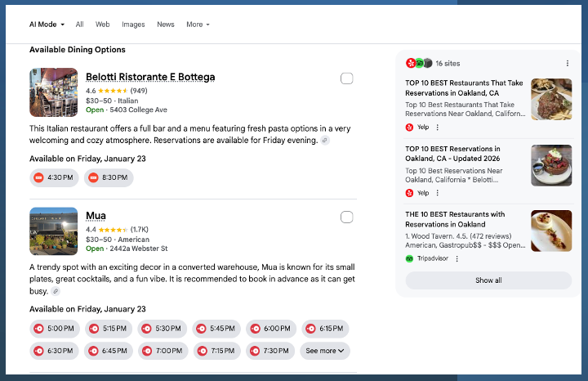Open options menu next to first Yelp source

(x=437, y=128)
